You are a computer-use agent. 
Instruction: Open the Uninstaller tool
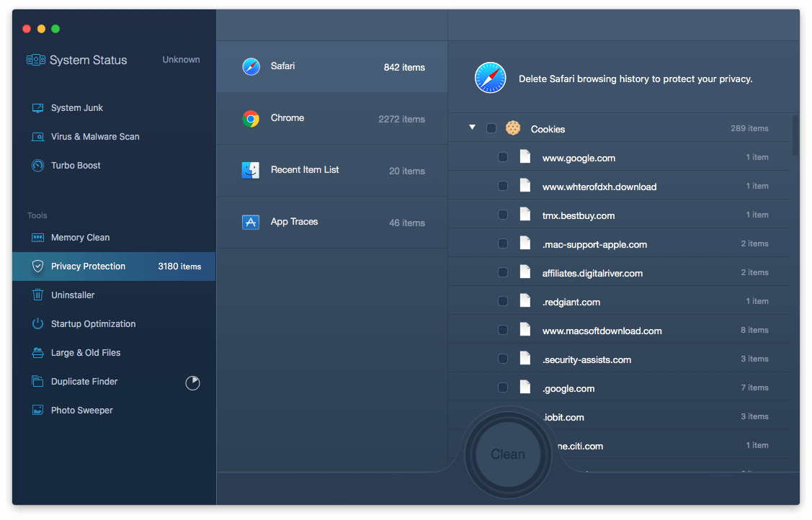tap(114, 295)
